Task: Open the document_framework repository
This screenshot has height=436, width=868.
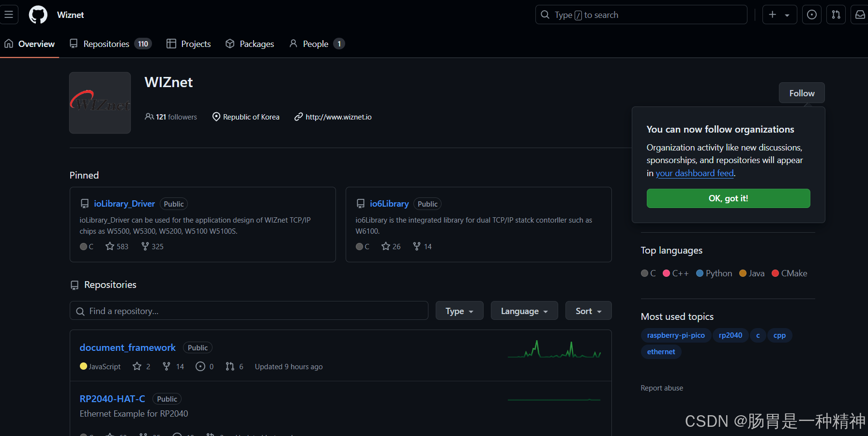Action: coord(128,347)
